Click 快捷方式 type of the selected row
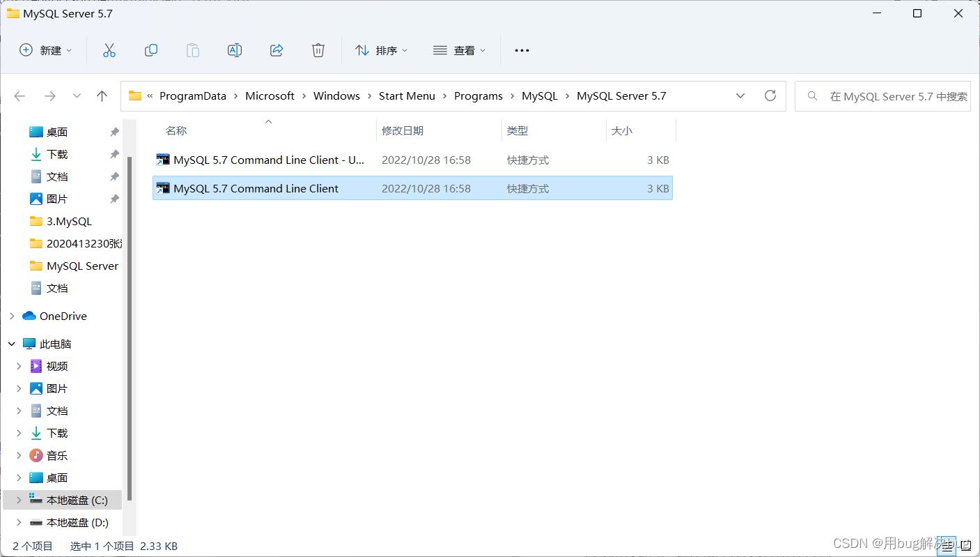980x557 pixels. pos(528,188)
